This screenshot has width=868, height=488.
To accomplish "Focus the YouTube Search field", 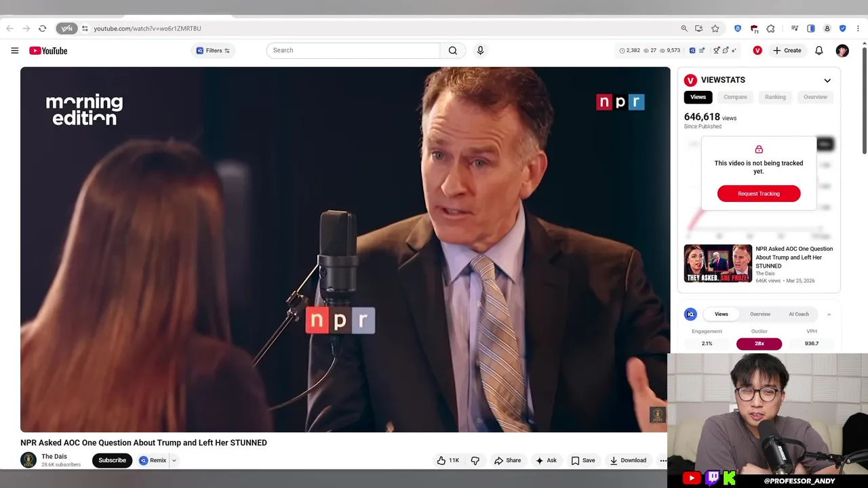I will [353, 50].
